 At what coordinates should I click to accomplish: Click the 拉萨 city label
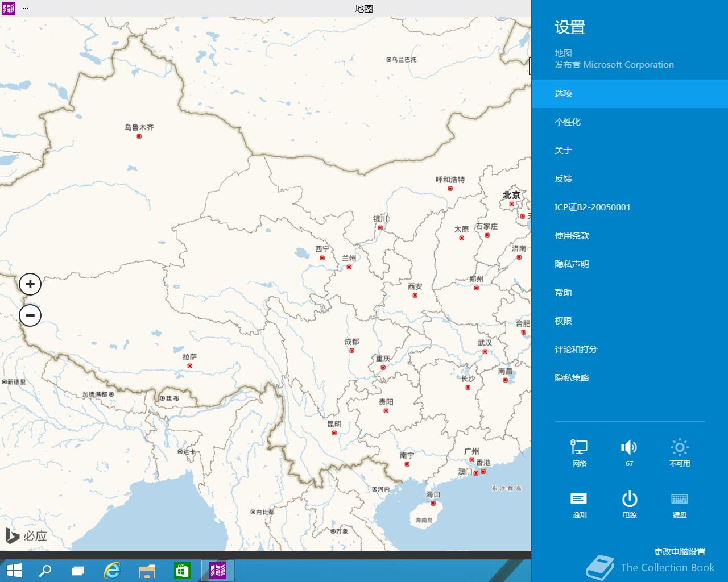click(x=189, y=357)
